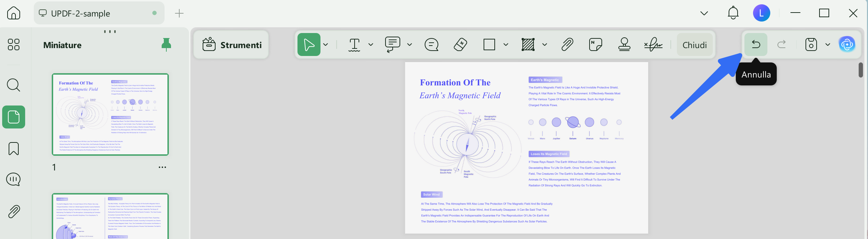
Task: Toggle the thumbnails panel in the sidebar
Action: click(x=14, y=117)
